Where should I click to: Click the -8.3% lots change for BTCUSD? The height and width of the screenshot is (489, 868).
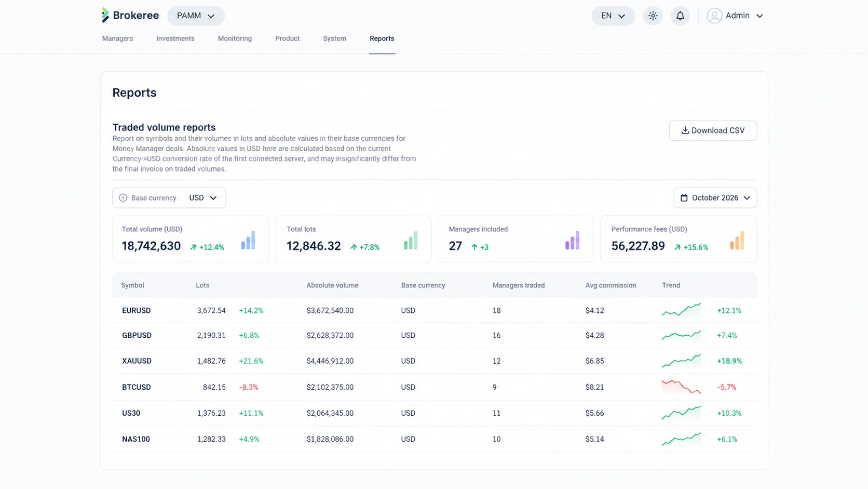[249, 387]
